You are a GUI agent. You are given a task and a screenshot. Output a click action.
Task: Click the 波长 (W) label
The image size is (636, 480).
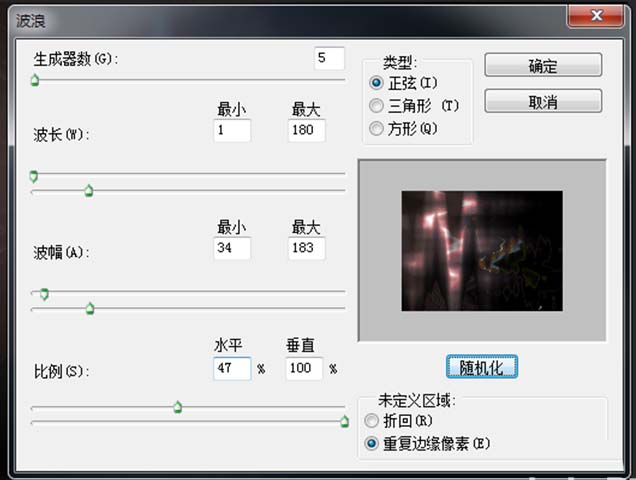(61, 134)
